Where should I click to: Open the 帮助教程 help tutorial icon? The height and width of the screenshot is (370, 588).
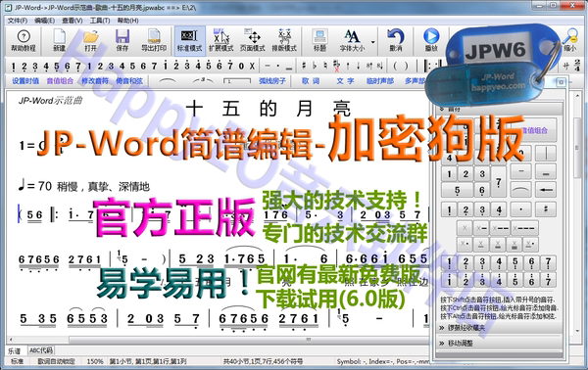point(24,40)
